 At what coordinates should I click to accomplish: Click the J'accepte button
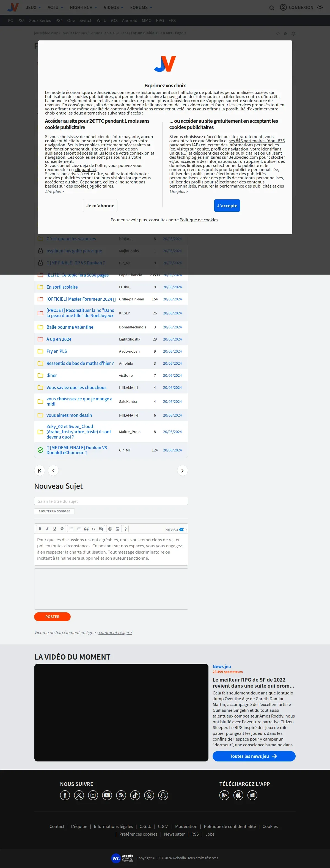click(227, 206)
